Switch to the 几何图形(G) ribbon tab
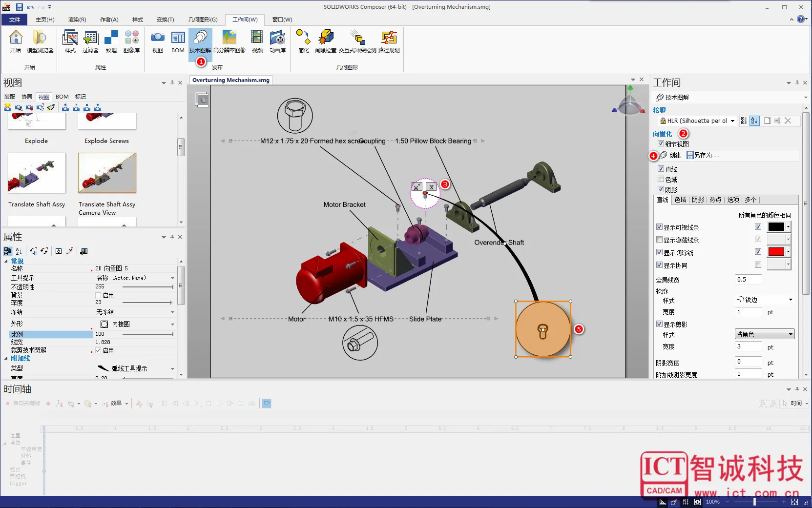 [203, 20]
